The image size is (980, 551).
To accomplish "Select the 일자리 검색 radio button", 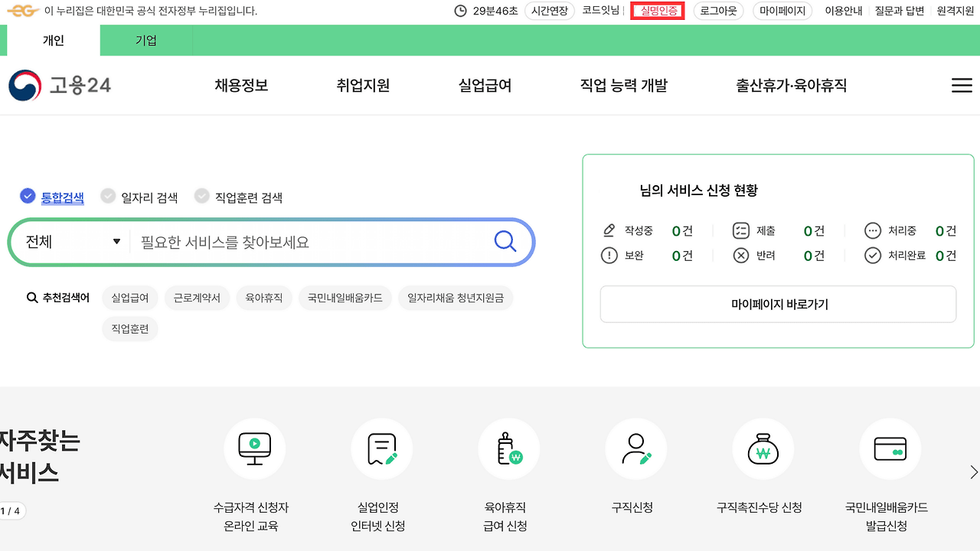I will (108, 196).
